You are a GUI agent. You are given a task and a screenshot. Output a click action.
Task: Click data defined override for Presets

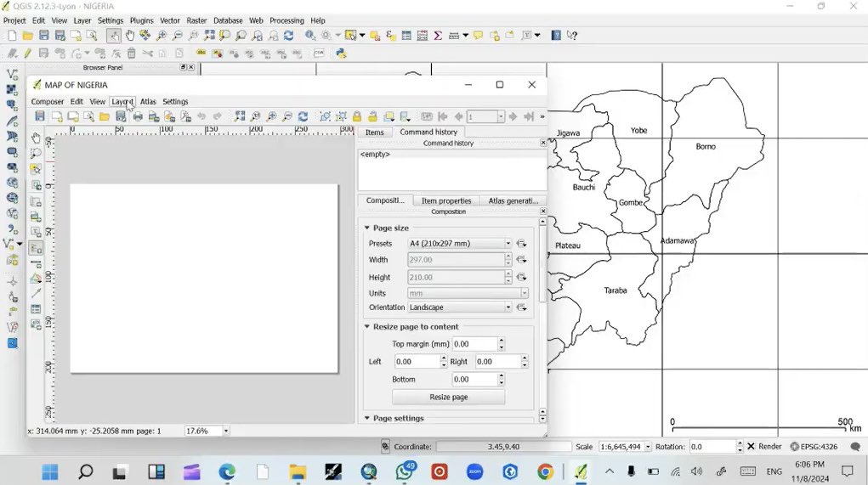click(x=521, y=243)
